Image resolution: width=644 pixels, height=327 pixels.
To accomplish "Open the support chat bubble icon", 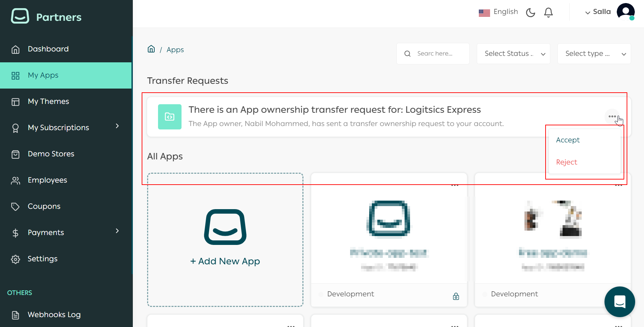I will (619, 302).
